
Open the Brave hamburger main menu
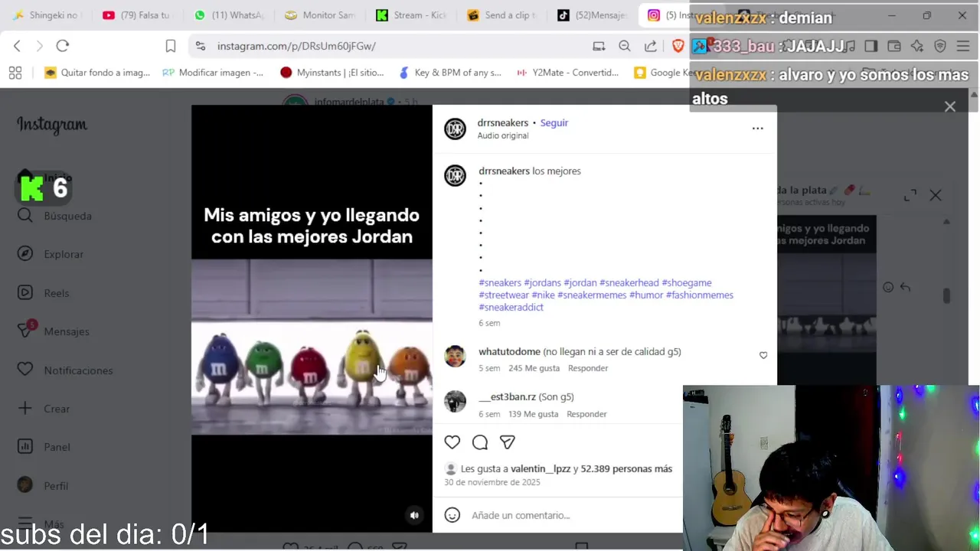click(x=963, y=46)
